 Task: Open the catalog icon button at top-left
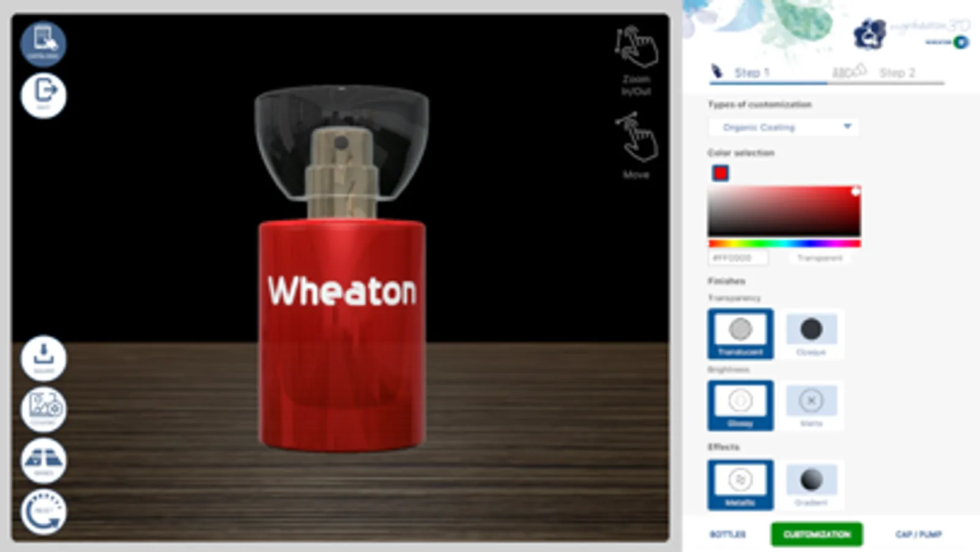click(x=43, y=44)
